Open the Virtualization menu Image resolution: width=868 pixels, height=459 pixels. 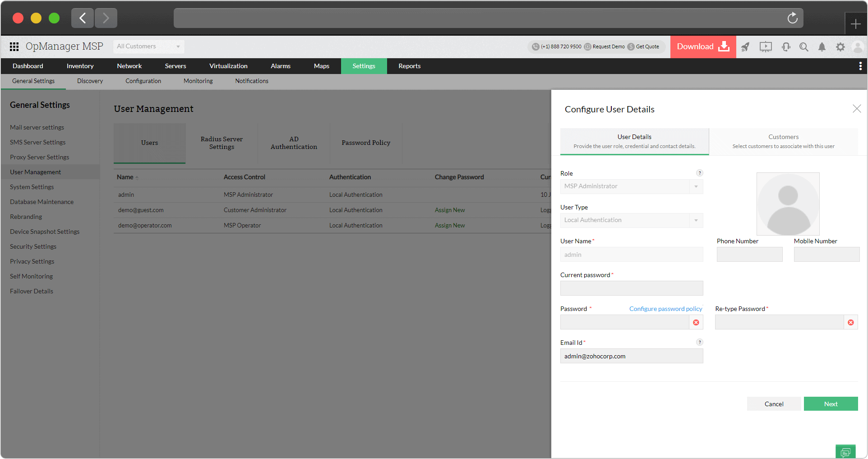pos(228,66)
